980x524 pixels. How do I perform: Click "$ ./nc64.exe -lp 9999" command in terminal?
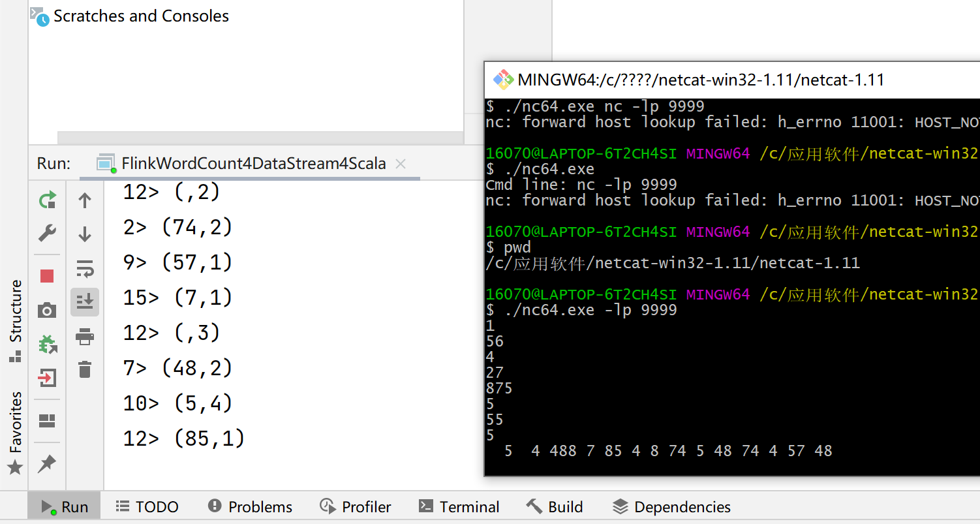coord(582,310)
